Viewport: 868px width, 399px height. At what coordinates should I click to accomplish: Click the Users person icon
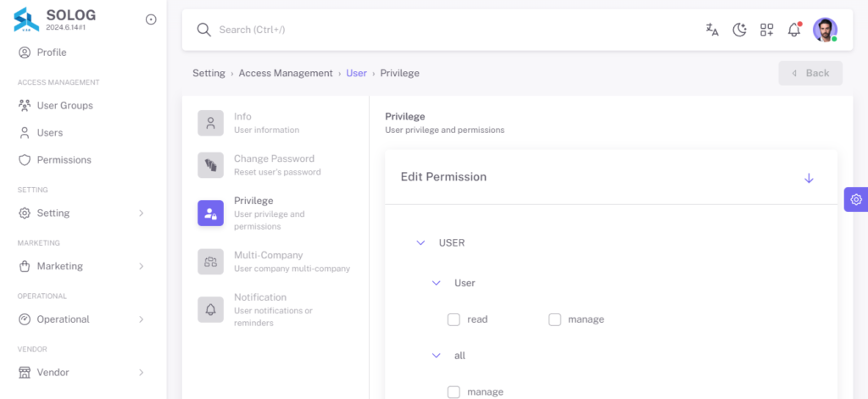[25, 133]
